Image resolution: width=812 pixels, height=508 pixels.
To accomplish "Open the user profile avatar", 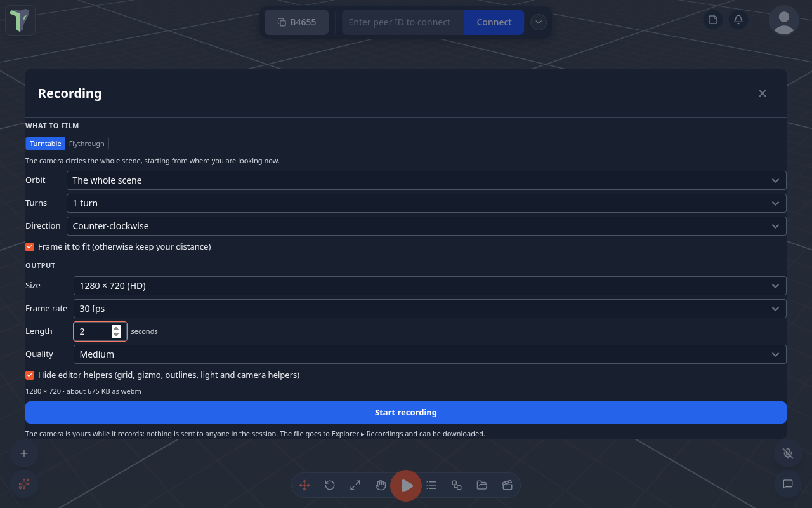I will pos(784,20).
